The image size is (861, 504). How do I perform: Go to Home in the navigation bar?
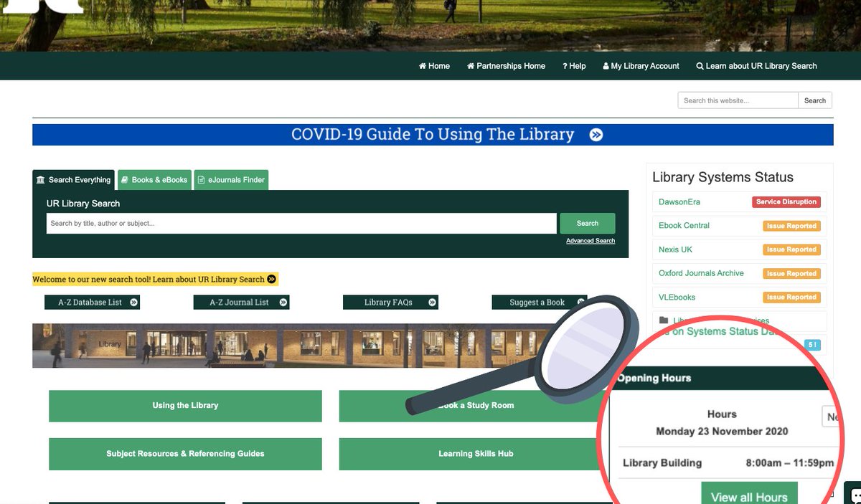[x=434, y=66]
